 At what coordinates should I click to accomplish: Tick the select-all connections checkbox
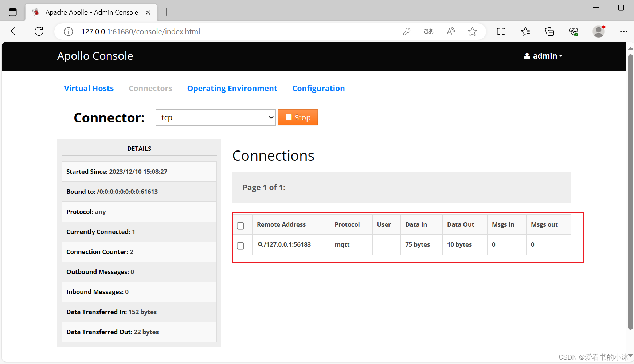240,226
